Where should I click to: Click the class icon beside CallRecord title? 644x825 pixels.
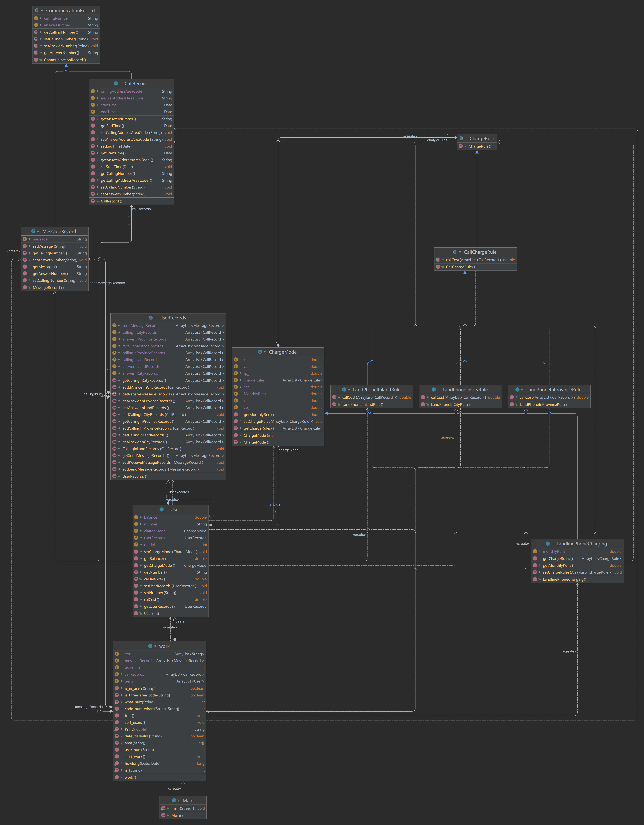point(116,83)
